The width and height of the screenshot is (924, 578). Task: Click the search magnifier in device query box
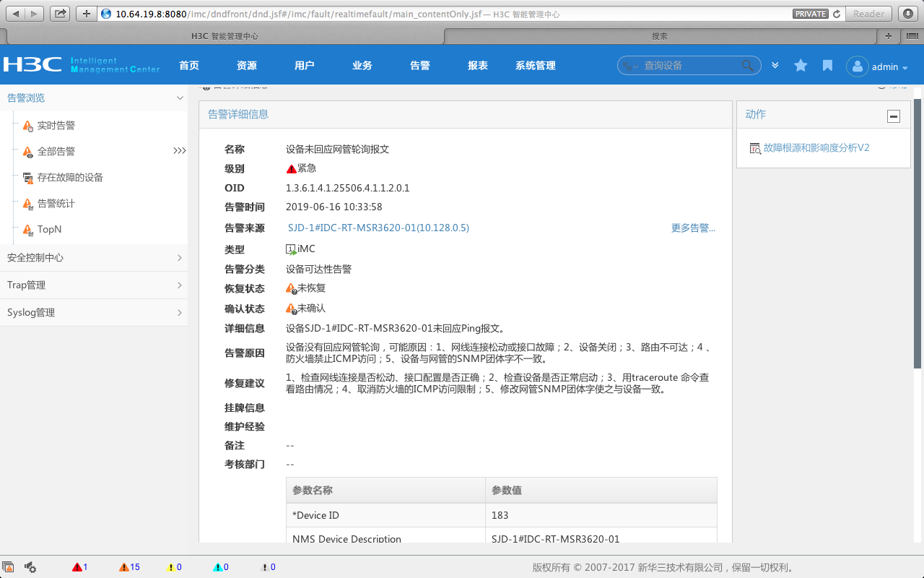(748, 66)
